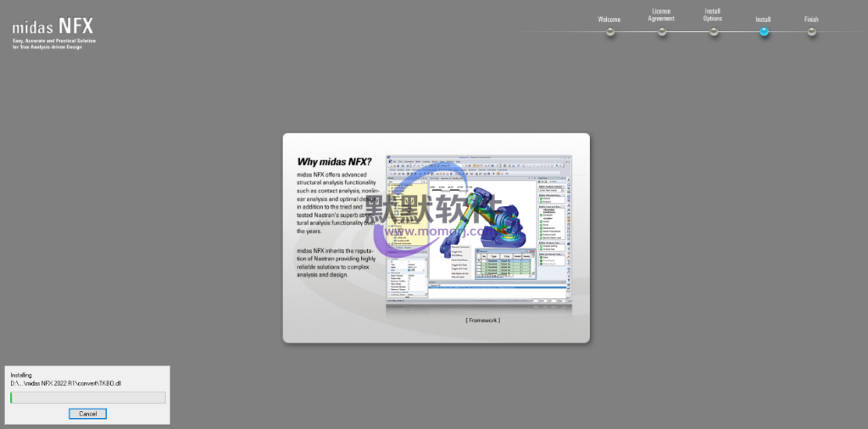The height and width of the screenshot is (429, 868).
Task: Click the Installing status label
Action: pos(21,375)
